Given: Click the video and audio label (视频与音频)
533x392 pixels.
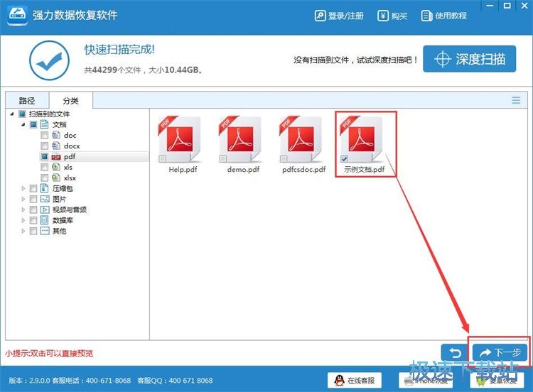Looking at the screenshot, I should click(70, 209).
